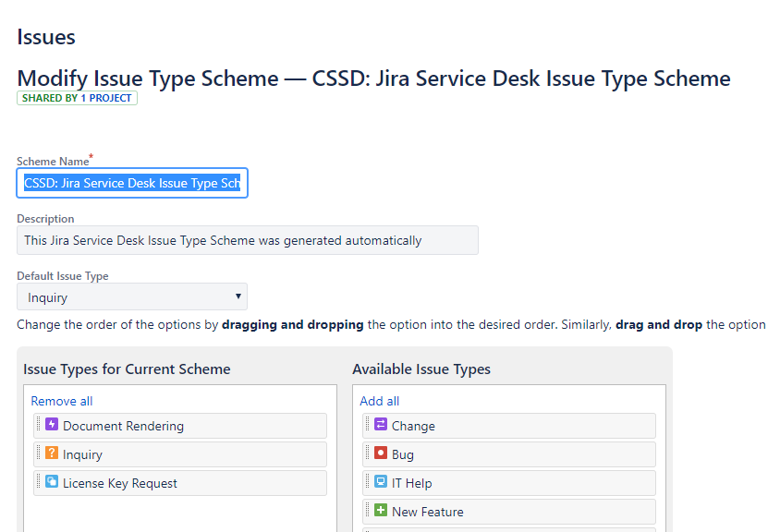
Task: Select the License Key Request text
Action: tap(120, 483)
